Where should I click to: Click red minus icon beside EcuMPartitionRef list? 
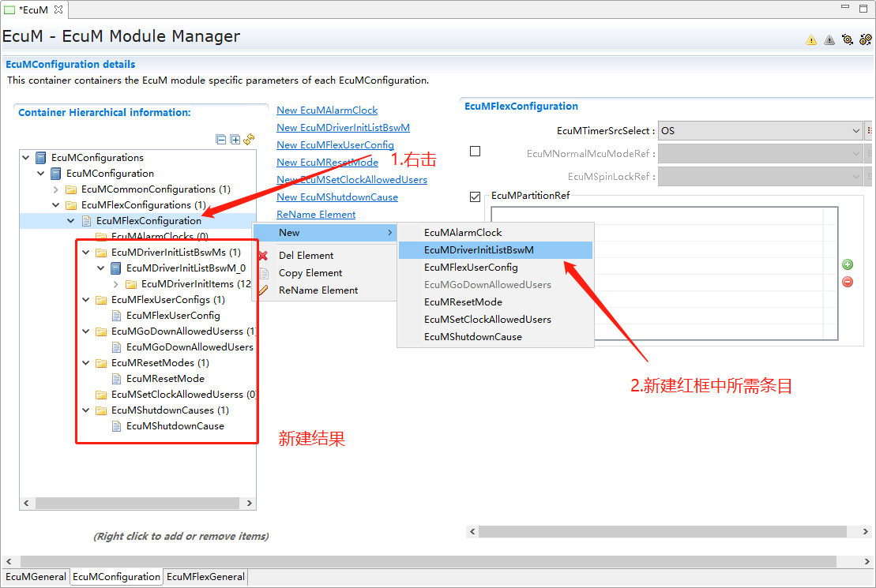(848, 282)
